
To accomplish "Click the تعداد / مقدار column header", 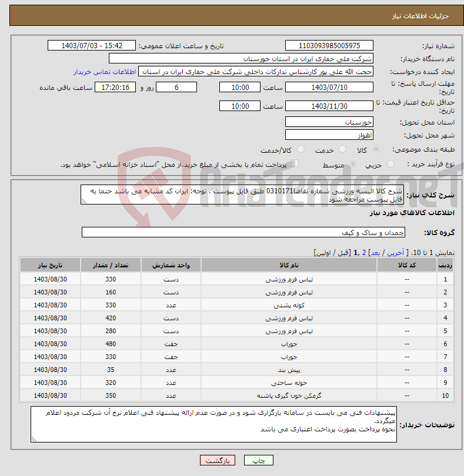I will pyautogui.click(x=111, y=265).
